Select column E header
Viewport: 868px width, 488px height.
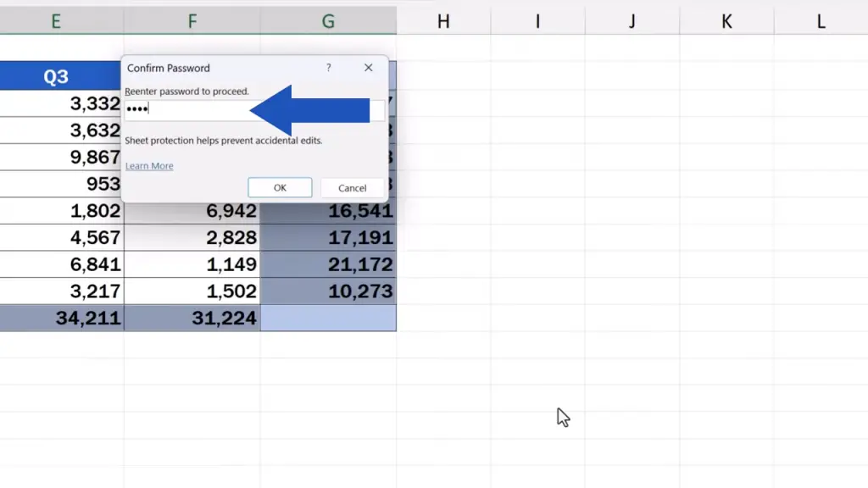tap(56, 21)
